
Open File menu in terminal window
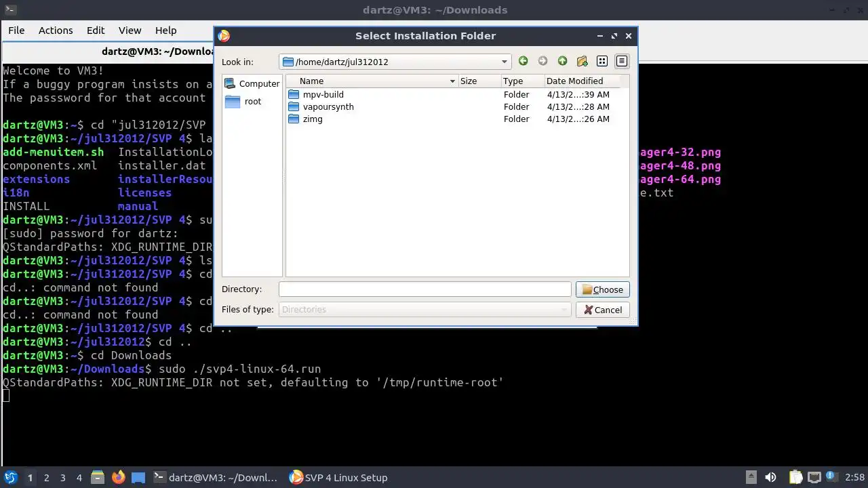[16, 30]
